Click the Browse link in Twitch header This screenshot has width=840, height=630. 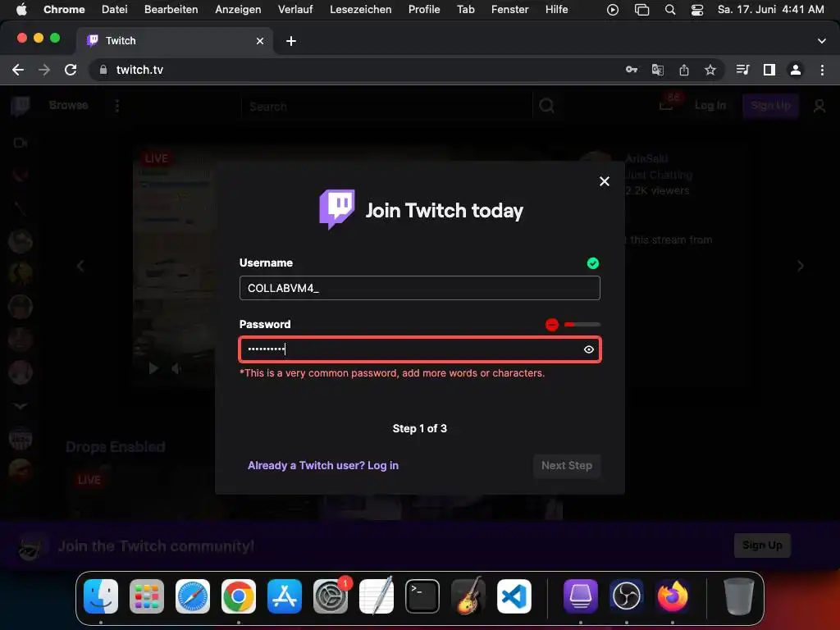tap(69, 106)
